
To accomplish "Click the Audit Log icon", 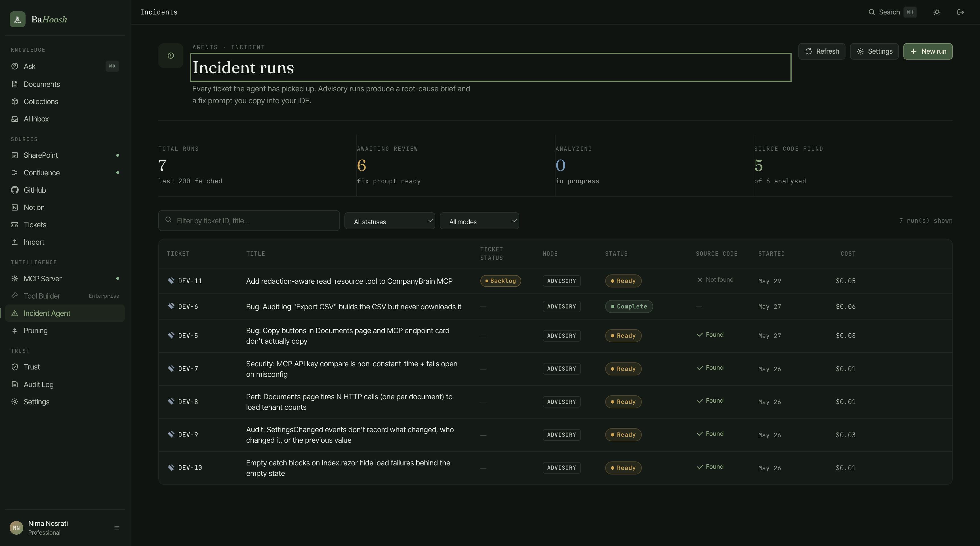I will coord(15,384).
